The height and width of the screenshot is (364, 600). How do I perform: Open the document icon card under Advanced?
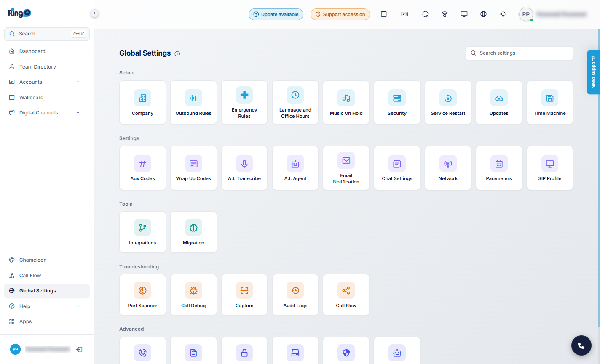click(x=193, y=351)
